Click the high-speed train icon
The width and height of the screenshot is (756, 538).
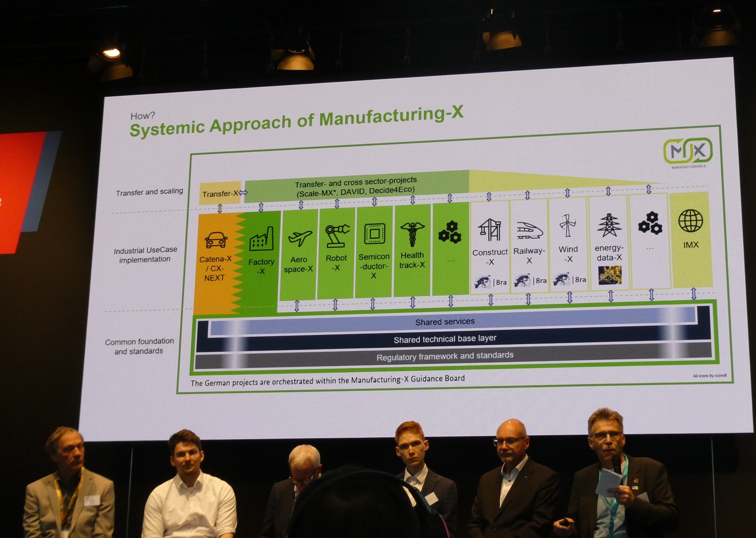[530, 230]
